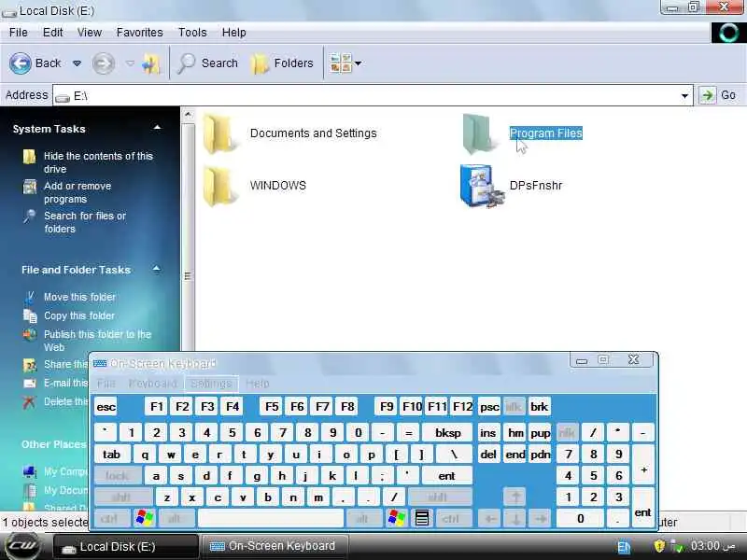Toggle the lock (Caps Lock) key

[x=118, y=476]
